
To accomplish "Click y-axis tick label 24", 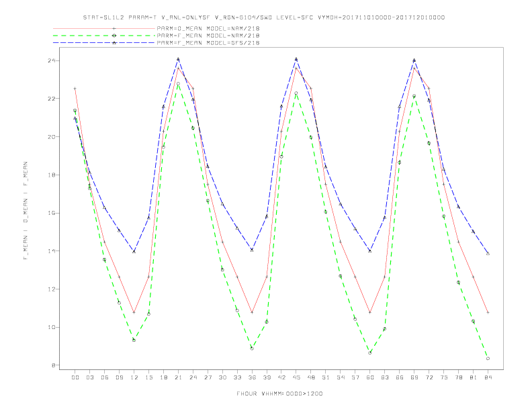I will [52, 60].
